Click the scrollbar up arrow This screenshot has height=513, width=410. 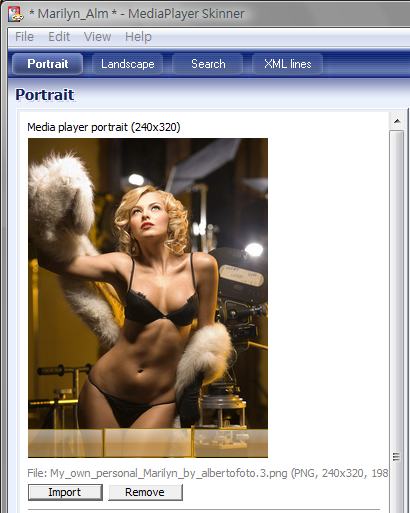coord(397,121)
